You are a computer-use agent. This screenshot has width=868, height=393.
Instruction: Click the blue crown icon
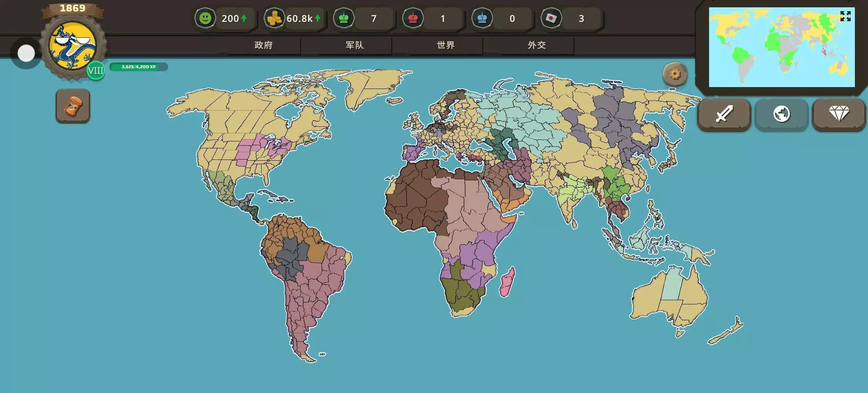[x=482, y=18]
